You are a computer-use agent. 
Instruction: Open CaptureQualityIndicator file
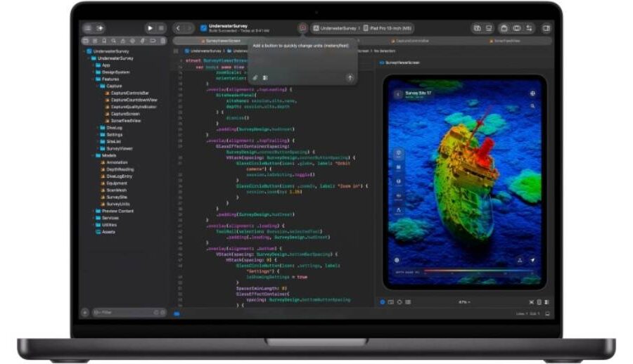[130, 107]
